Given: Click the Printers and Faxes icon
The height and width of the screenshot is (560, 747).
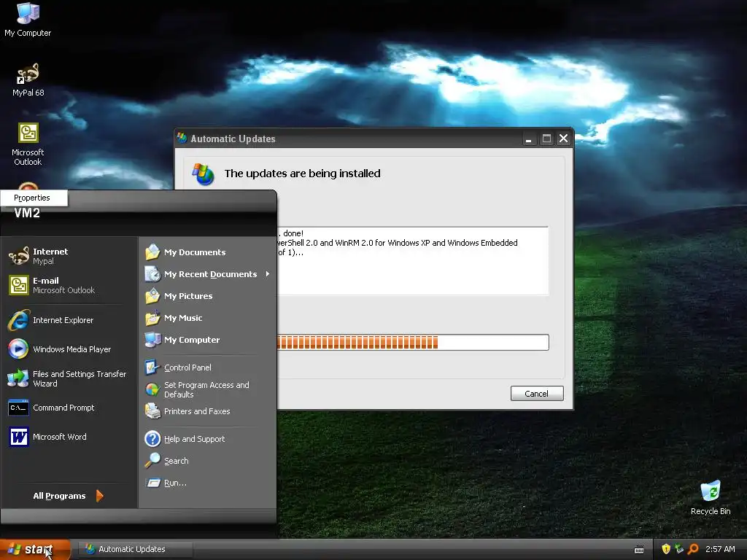Looking at the screenshot, I should coord(152,411).
